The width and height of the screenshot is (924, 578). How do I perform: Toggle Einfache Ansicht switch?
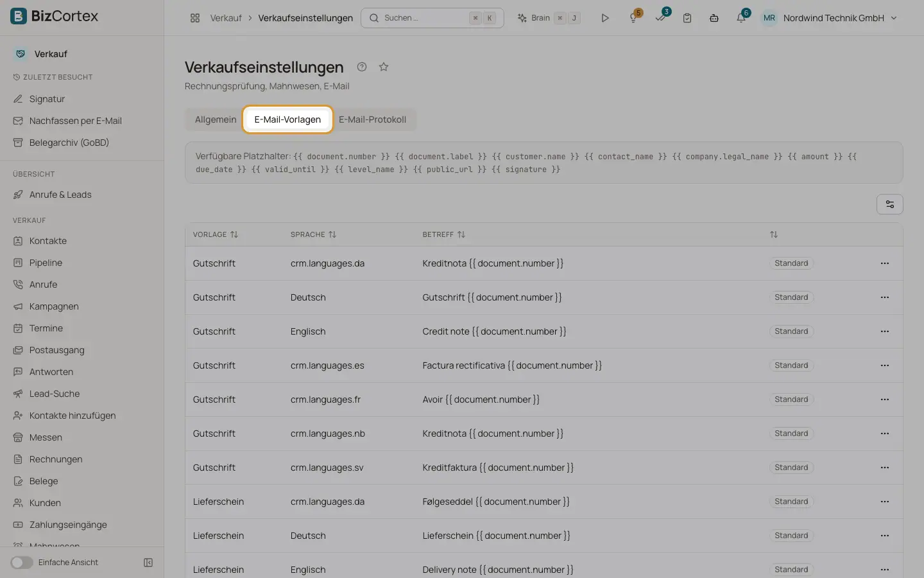pos(22,563)
